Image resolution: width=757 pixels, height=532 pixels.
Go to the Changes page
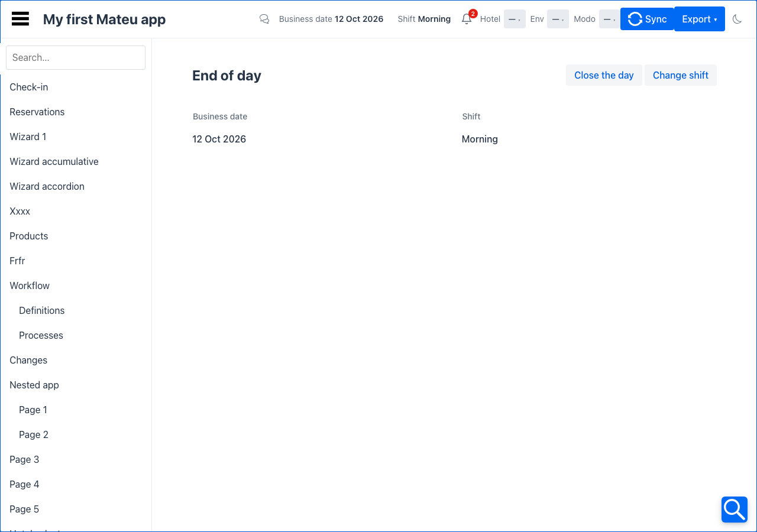point(28,360)
